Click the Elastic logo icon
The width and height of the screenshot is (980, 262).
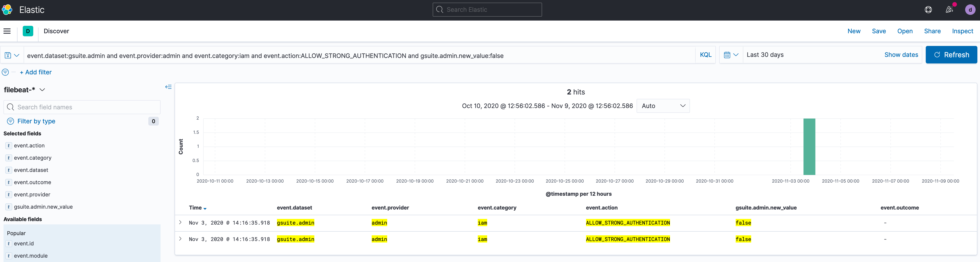point(7,10)
